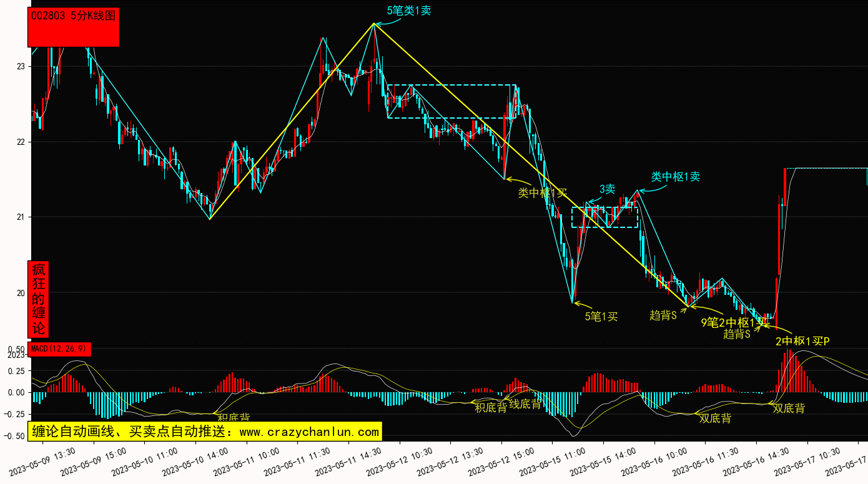
Task: Click the 3卖 sell signal label
Action: click(607, 189)
